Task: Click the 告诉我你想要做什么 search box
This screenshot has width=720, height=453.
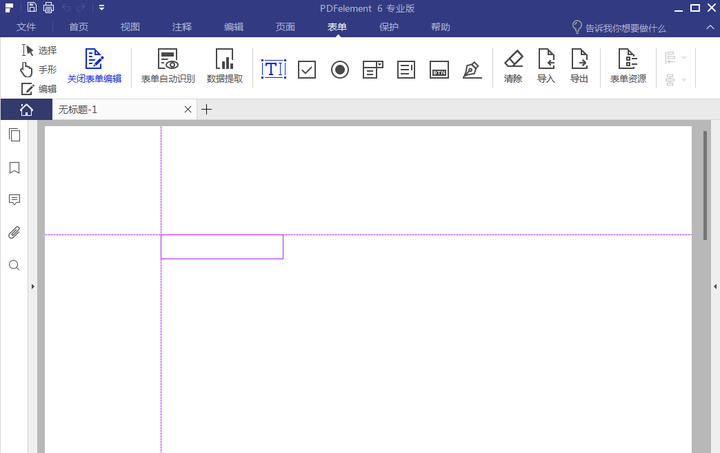Action: tap(619, 28)
